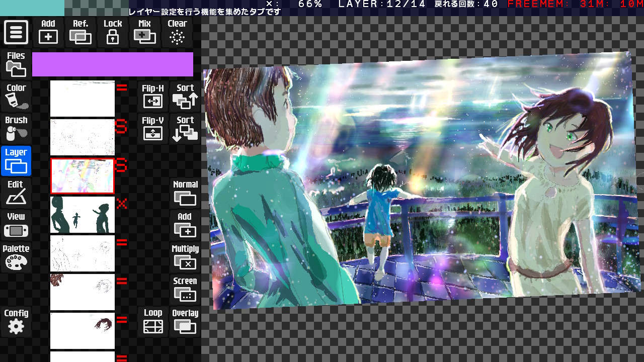This screenshot has height=362, width=644.
Task: Click the FREEMEM status readout
Action: coord(575,4)
